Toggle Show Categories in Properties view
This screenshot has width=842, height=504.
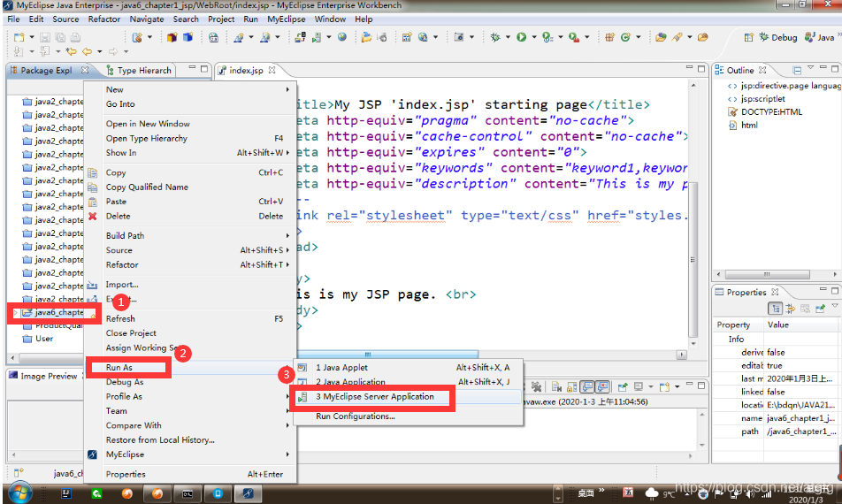pos(775,309)
